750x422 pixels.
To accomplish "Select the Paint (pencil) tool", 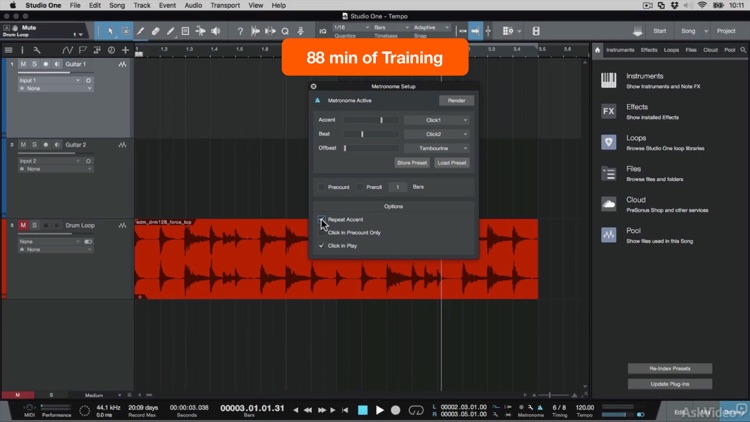I will (x=170, y=31).
